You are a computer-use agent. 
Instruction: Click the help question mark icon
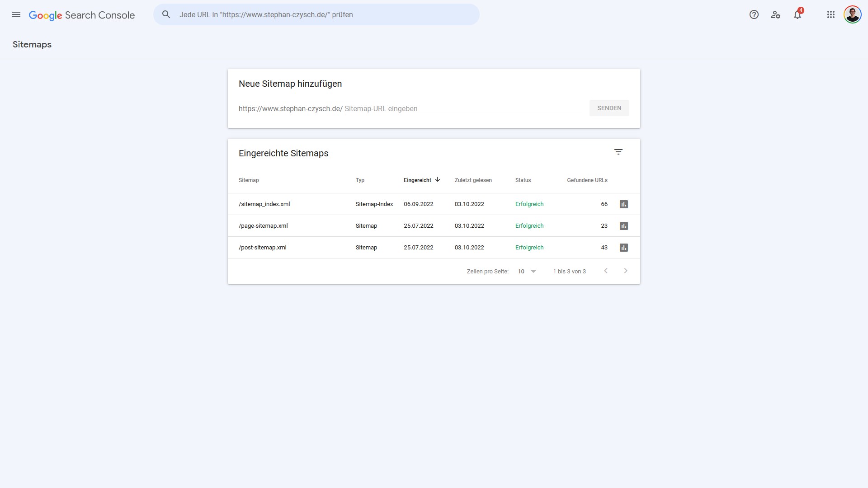754,14
